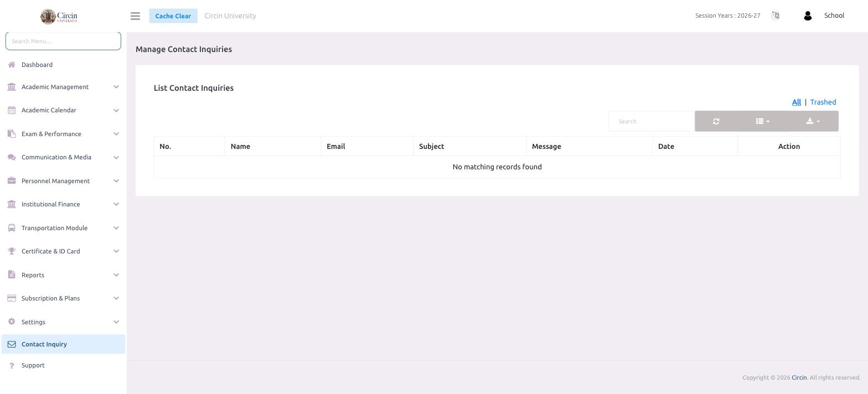Click the Contact Inquiry envelope icon

point(12,344)
